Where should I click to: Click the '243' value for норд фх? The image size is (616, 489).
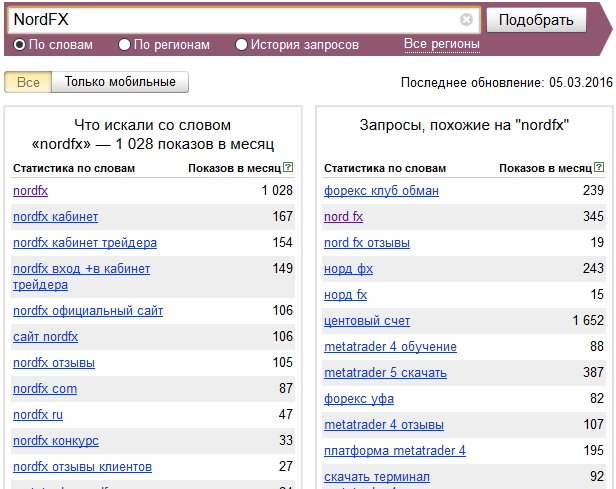(x=594, y=269)
